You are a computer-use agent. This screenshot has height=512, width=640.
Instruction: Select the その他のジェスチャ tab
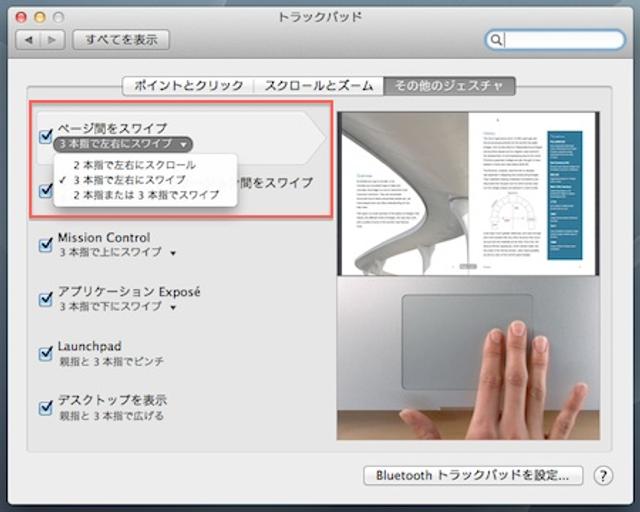coord(449,86)
